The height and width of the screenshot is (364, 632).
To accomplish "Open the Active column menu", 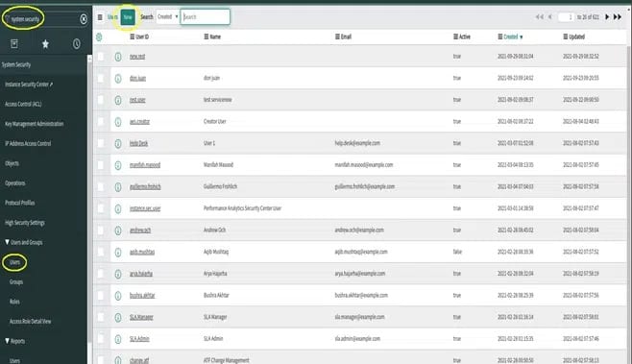I will (455, 36).
